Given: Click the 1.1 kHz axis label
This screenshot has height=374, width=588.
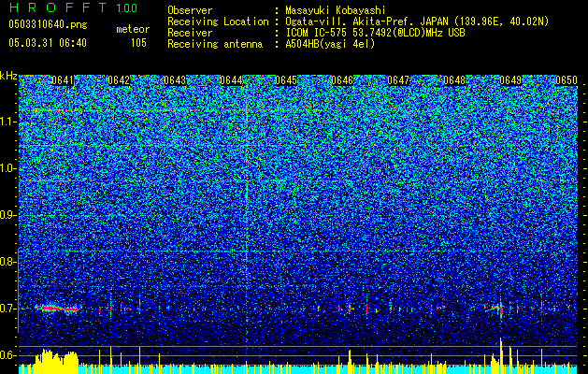Looking at the screenshot, I should click(x=7, y=122).
